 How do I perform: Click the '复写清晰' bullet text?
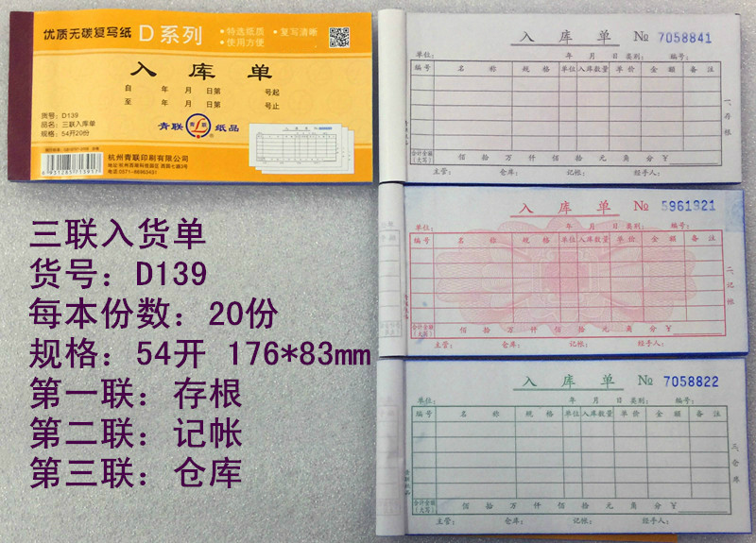pyautogui.click(x=299, y=32)
